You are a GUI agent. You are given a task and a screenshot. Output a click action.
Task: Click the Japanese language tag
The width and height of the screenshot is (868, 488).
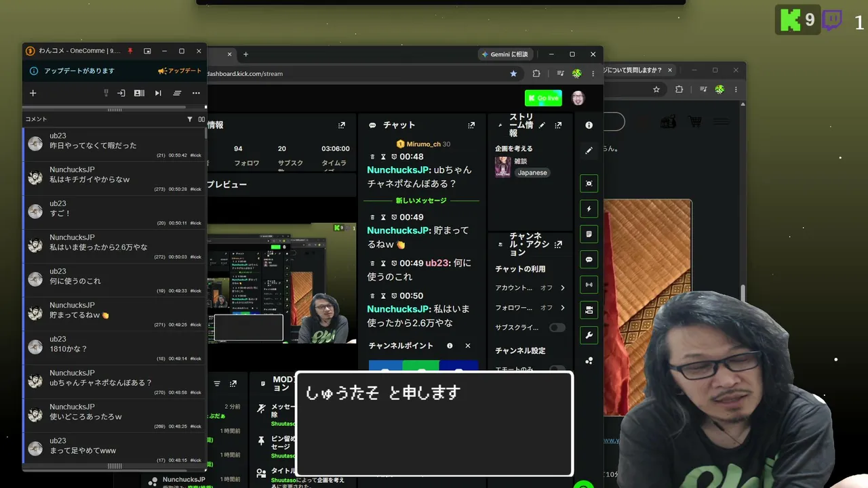(532, 173)
